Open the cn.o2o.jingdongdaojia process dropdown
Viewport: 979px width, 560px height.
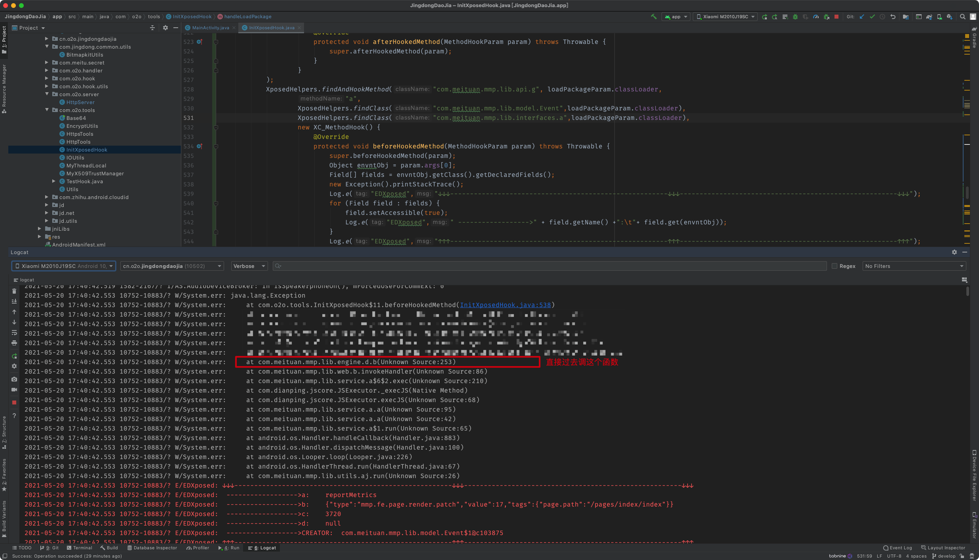point(172,266)
